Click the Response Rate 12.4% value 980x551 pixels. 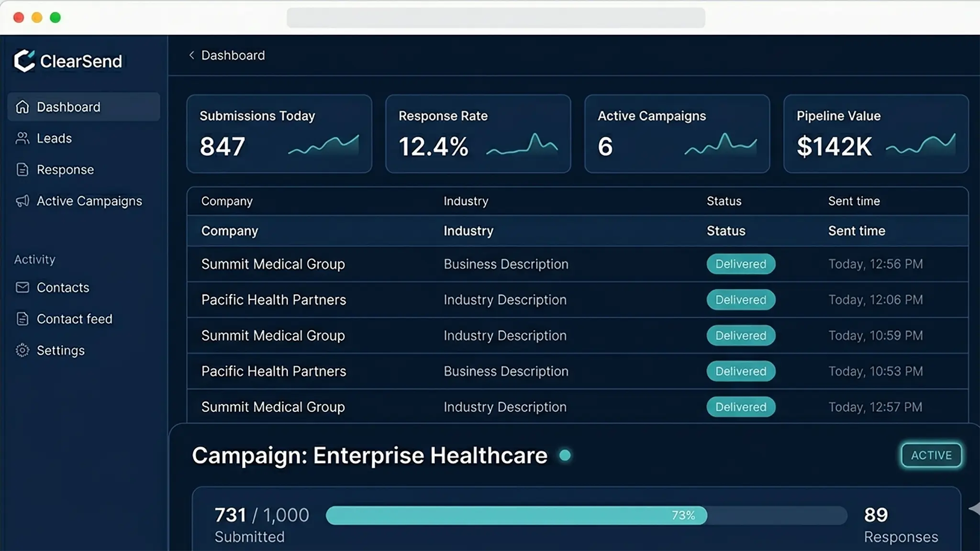pos(433,146)
